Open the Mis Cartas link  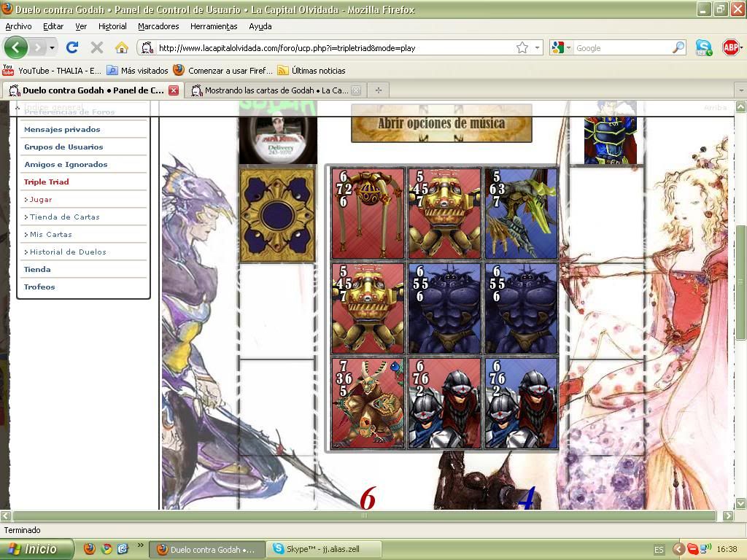51,235
